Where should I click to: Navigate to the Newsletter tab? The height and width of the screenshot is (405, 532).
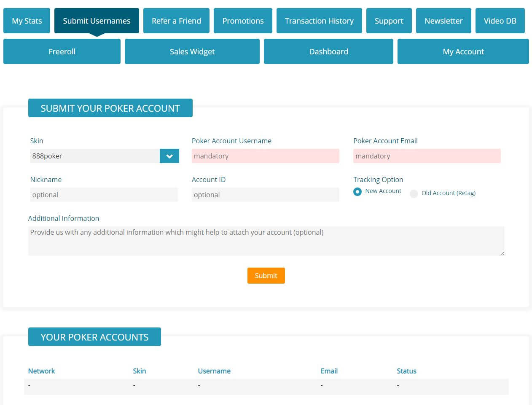point(443,21)
